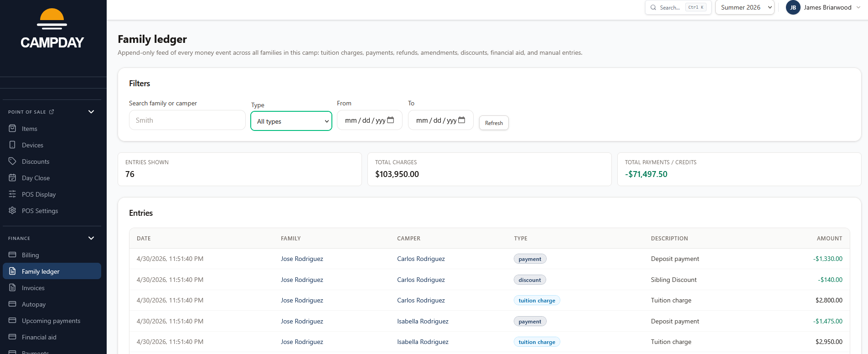Click tuition charge badge in $2,950.00 row
This screenshot has height=354, width=868.
tap(537, 342)
